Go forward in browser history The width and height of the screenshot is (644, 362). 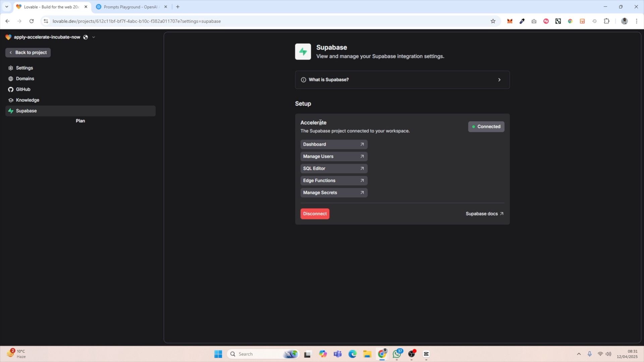pos(19,21)
